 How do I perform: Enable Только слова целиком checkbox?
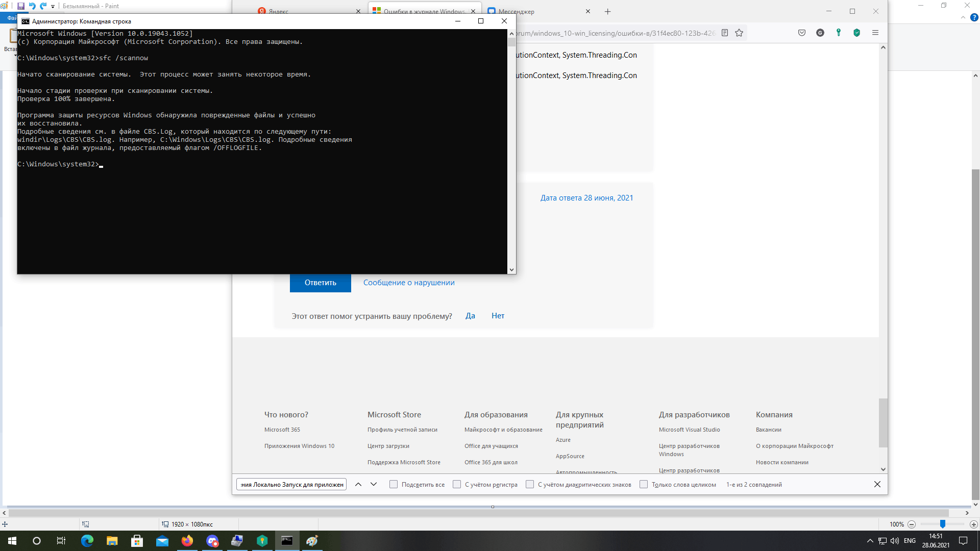point(644,484)
